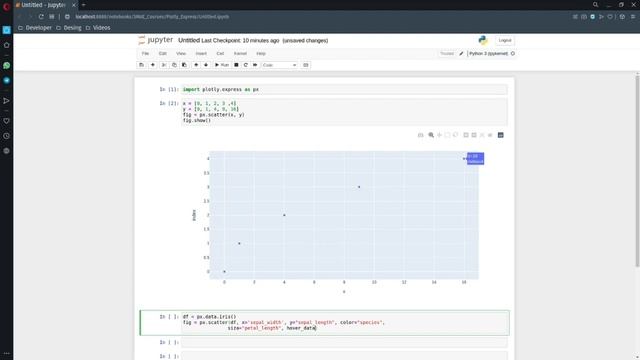Click the Zoom out icon in plot modebar

coord(474,135)
